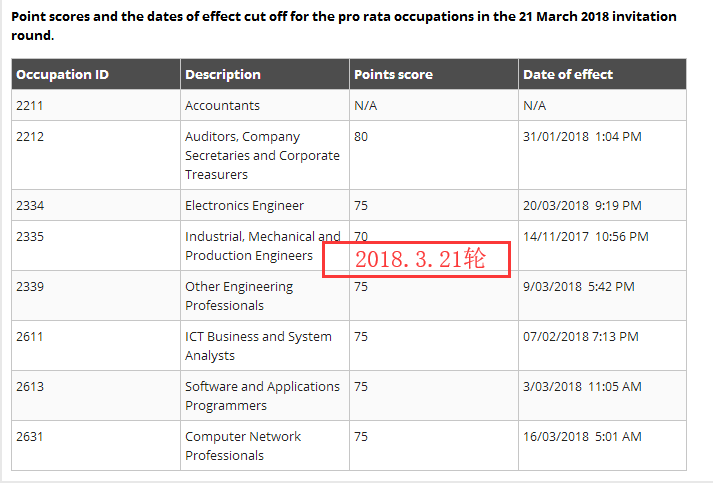Select occupation ID 2212 cell

point(31,136)
